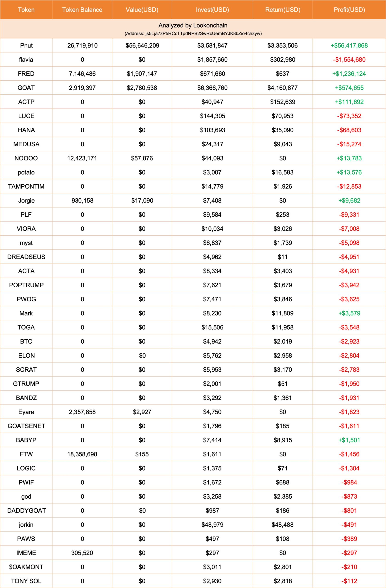Click flavia's -$1,554,680 loss value
This screenshot has width=386, height=588.
(x=349, y=59)
